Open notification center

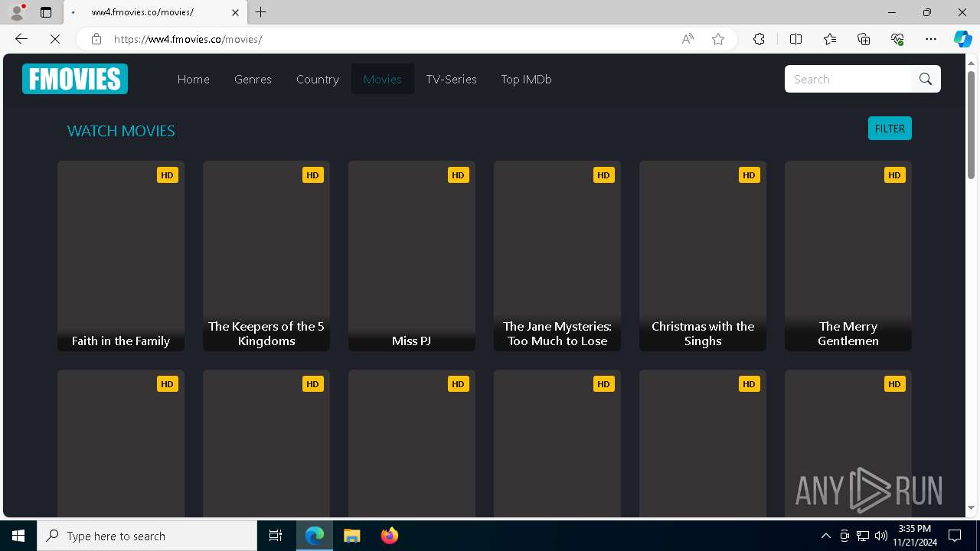click(955, 536)
